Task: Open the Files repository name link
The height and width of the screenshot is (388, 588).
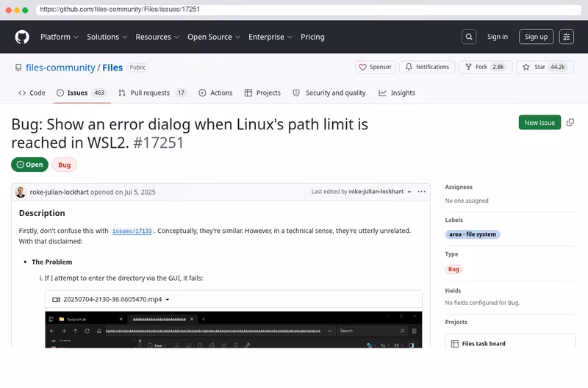Action: click(112, 68)
